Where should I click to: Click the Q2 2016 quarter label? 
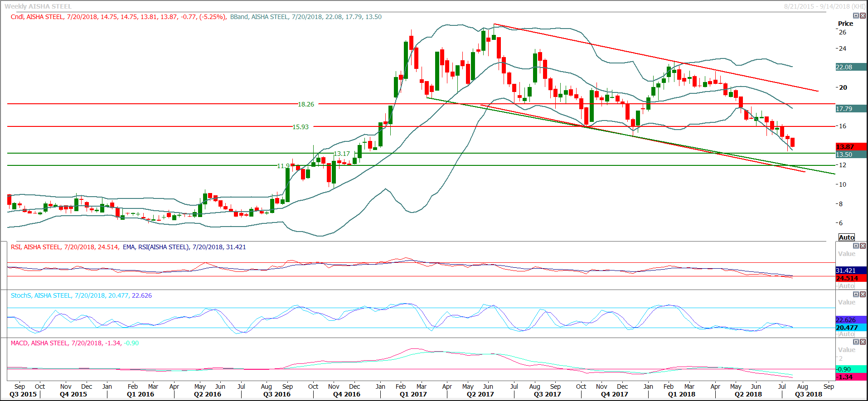click(x=208, y=394)
